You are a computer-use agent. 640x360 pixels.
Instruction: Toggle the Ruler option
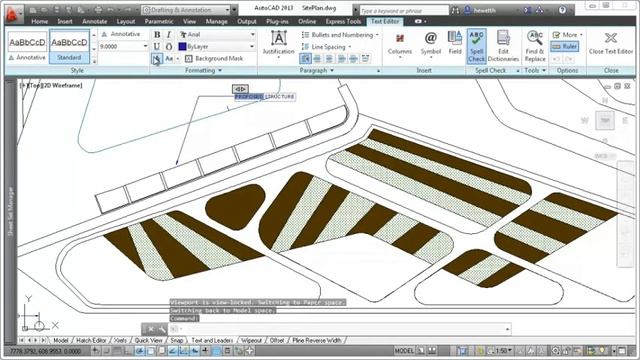tap(564, 47)
